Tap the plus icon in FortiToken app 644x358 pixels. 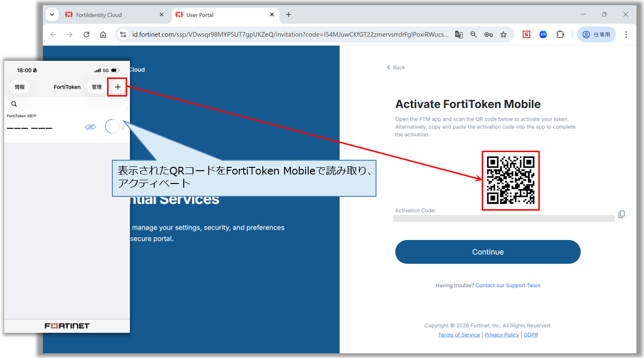pos(118,87)
